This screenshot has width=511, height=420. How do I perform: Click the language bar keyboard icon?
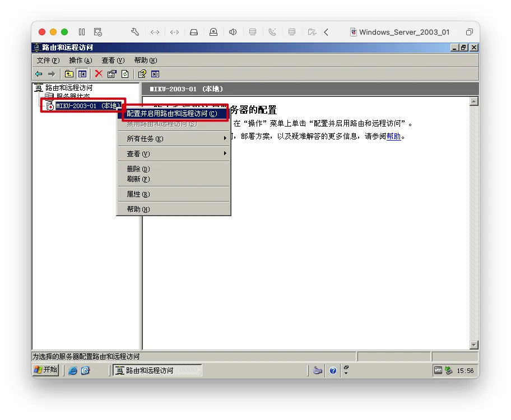coord(318,371)
